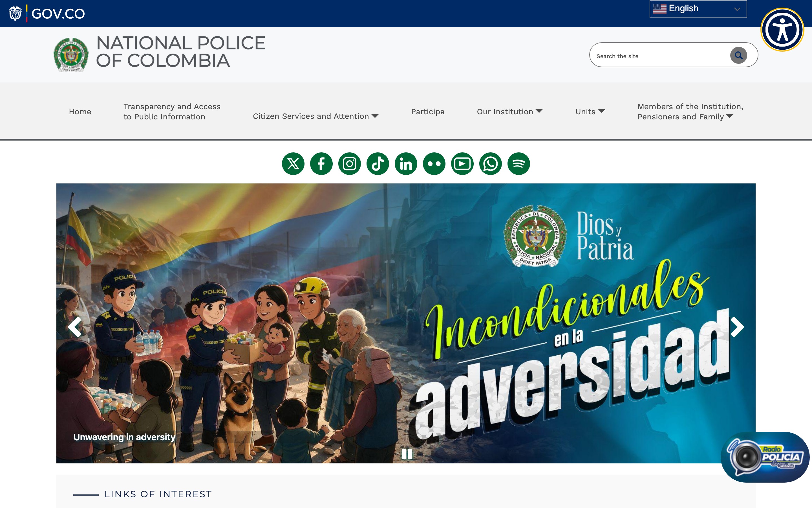Open the Participa menu item
This screenshot has width=812, height=508.
tap(428, 111)
